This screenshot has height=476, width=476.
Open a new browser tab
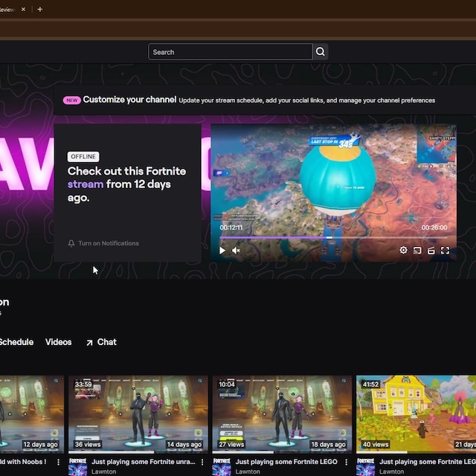pos(39,10)
